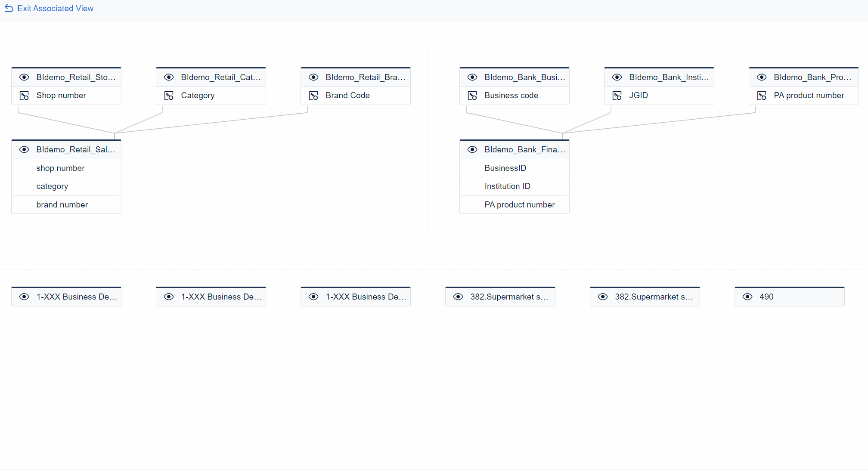Image resolution: width=868 pixels, height=470 pixels.
Task: Click key icon in BIdemo_Bank_Pro table
Action: (762, 96)
